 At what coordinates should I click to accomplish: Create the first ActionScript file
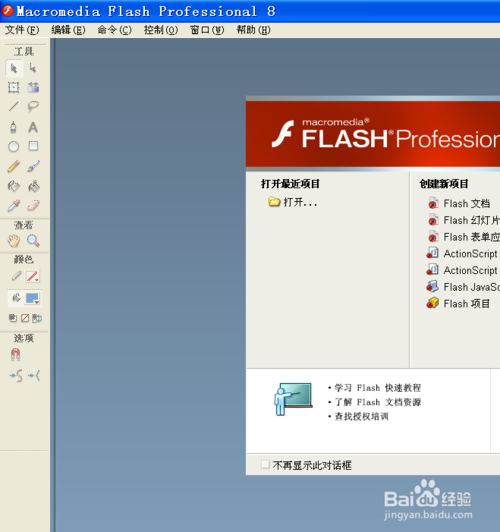click(463, 253)
